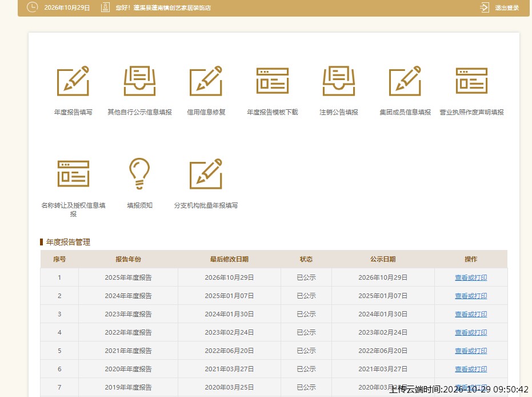This screenshot has width=532, height=397.
Task: Open 查看或打印 for 2021年年度报告
Action: point(471,351)
